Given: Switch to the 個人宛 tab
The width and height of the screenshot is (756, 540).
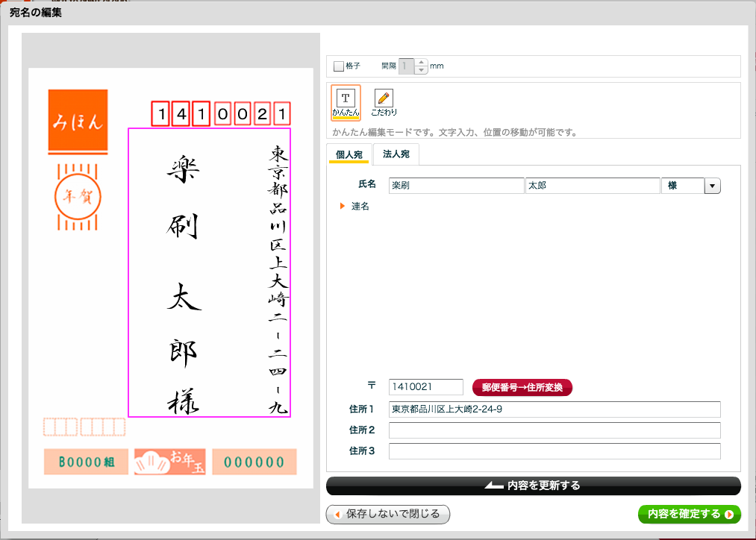Looking at the screenshot, I should pyautogui.click(x=349, y=154).
